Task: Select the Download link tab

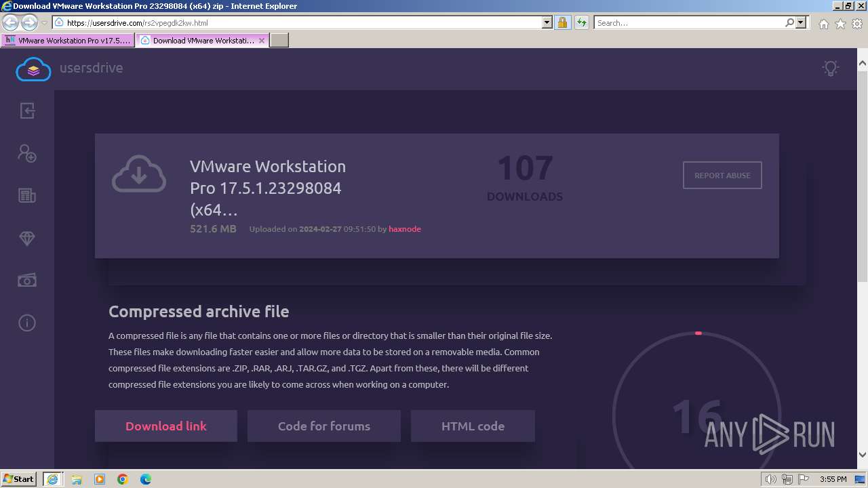Action: click(x=166, y=426)
